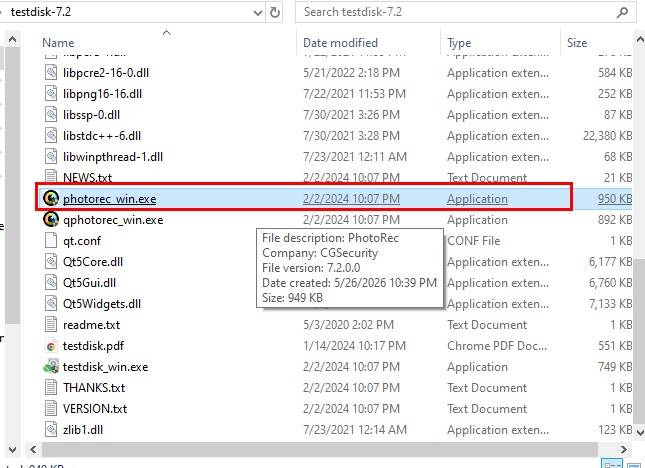Select the libpcre2-16-0.dll file name
Viewport: 645px width, 468px height.
tap(106, 73)
